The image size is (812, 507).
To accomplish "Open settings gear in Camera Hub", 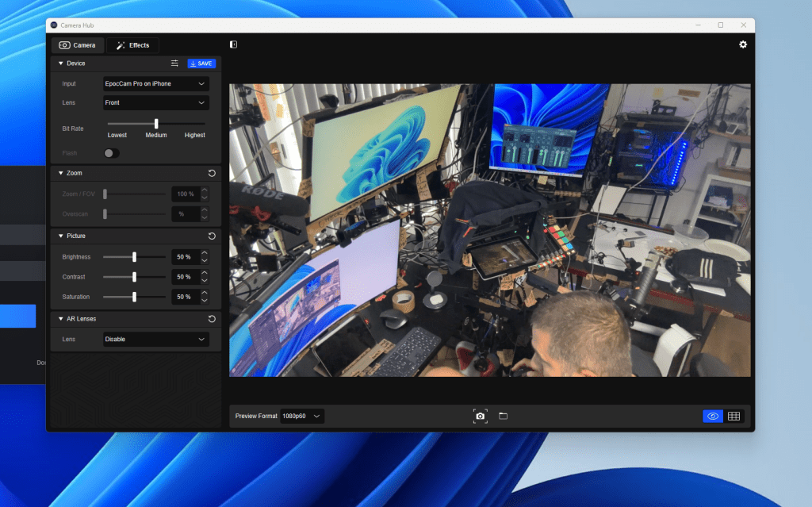I will (742, 44).
